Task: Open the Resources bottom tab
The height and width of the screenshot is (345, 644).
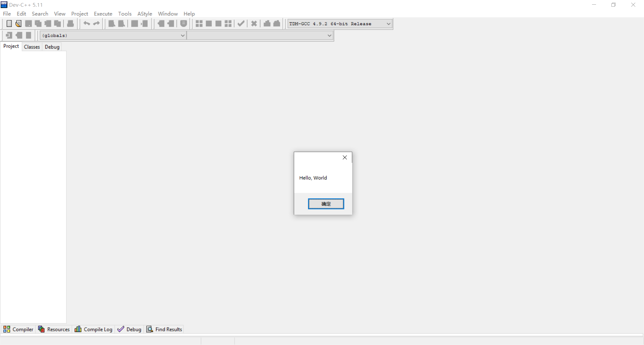Action: [x=54, y=329]
